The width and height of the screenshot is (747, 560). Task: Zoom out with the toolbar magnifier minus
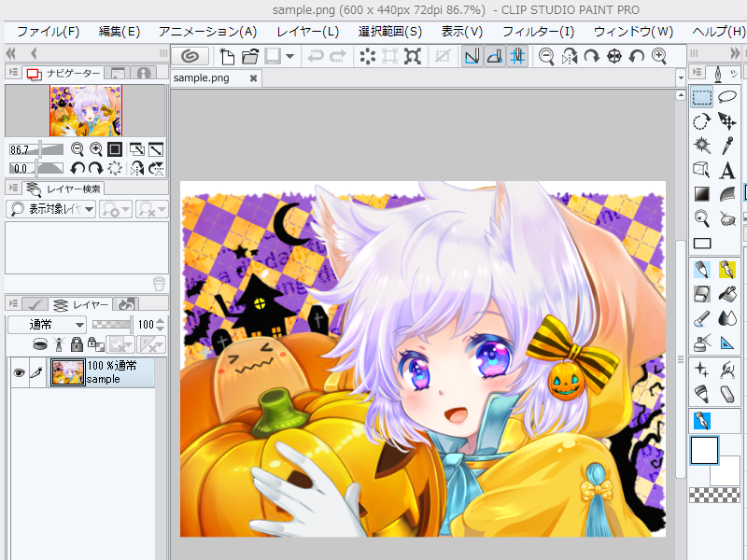[546, 56]
